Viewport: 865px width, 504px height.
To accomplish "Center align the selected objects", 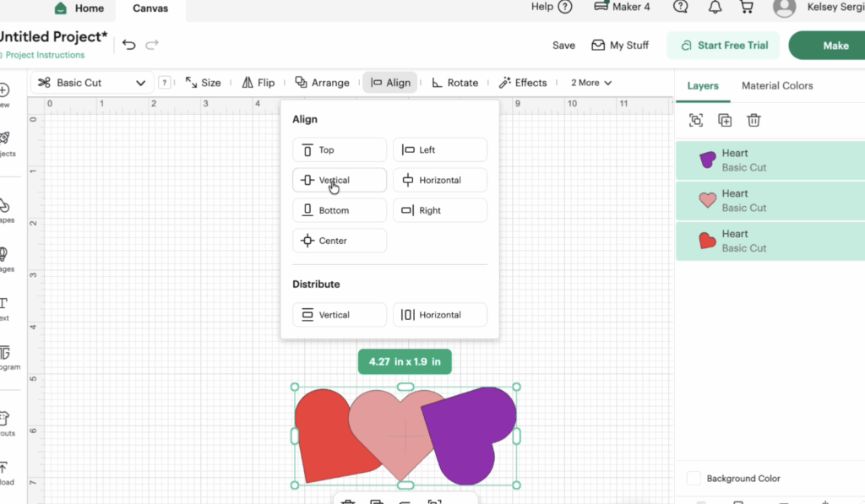I will tap(340, 241).
